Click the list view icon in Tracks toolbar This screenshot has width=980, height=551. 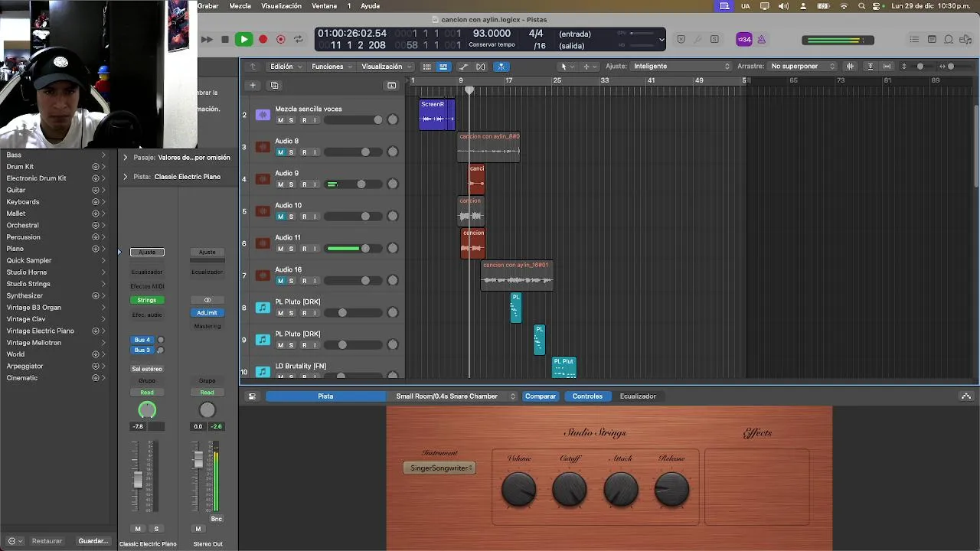coord(443,67)
